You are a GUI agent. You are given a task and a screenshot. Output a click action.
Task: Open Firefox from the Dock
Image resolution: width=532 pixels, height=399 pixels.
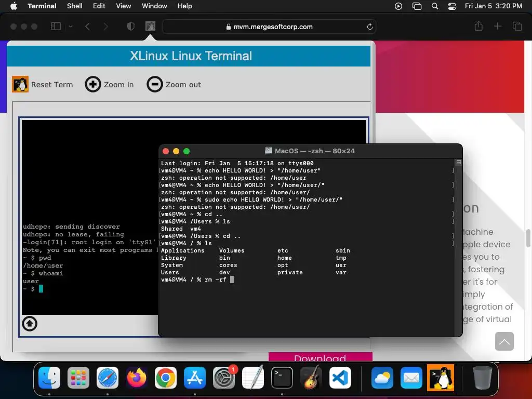[137, 378]
